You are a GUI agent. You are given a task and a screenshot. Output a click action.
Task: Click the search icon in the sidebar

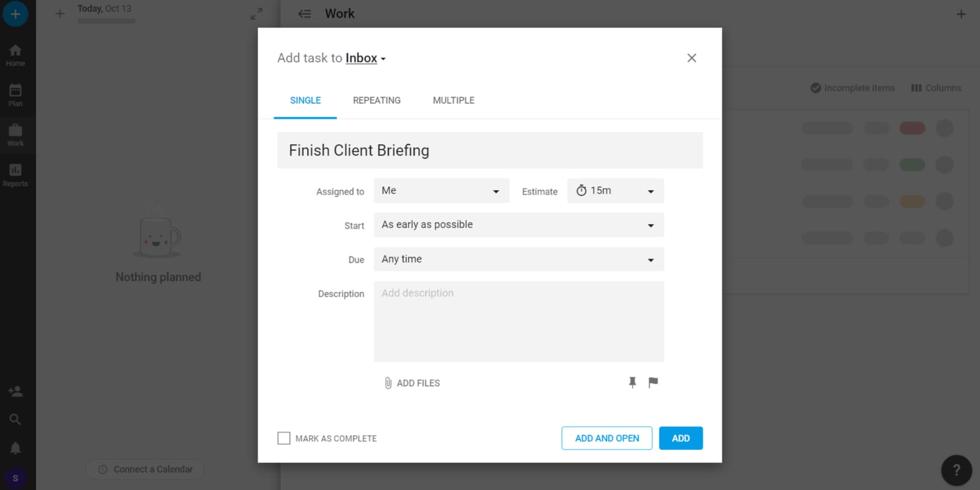click(15, 419)
